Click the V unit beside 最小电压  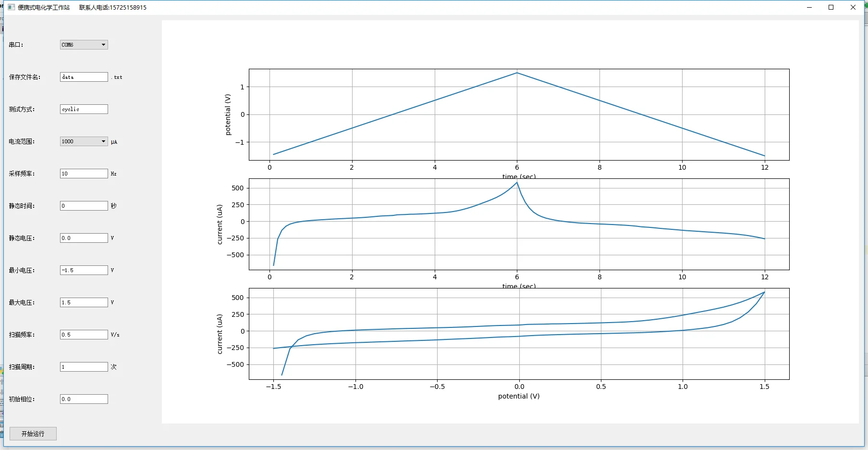coord(112,270)
